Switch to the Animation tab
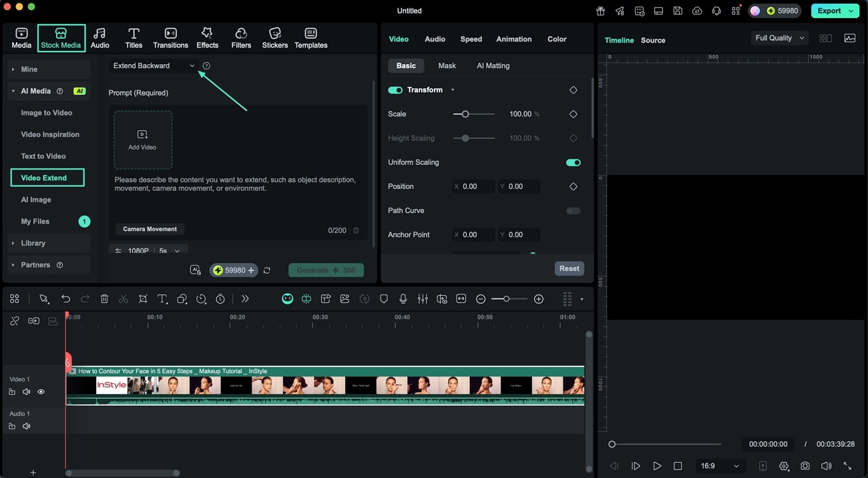 513,39
